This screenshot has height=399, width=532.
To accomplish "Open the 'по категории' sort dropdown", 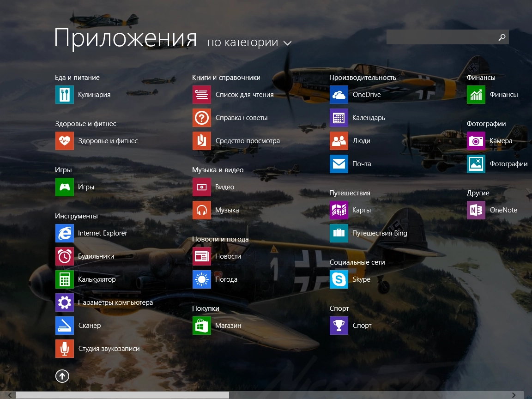I will (249, 42).
